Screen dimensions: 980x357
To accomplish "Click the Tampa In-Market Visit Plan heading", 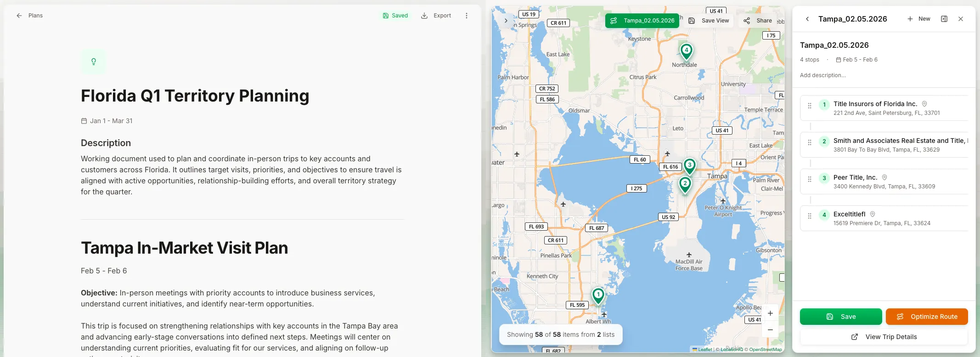I will click(185, 248).
